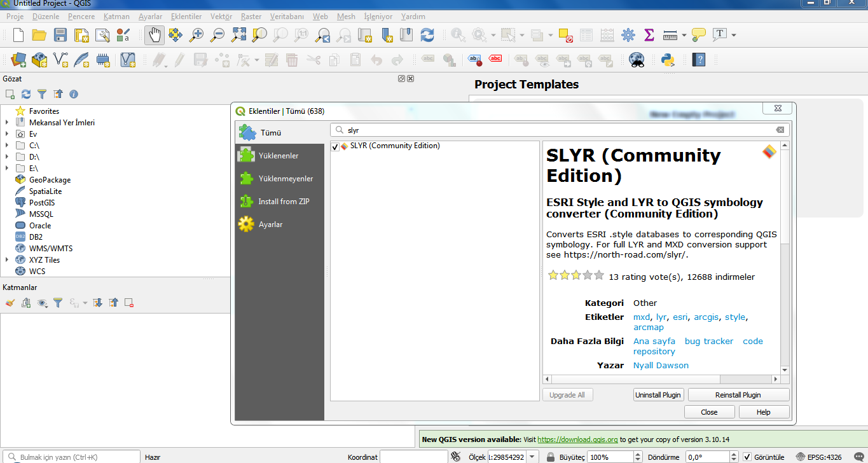Image resolution: width=868 pixels, height=463 pixels.
Task: Expand the C:\ drive
Action: (x=7, y=146)
